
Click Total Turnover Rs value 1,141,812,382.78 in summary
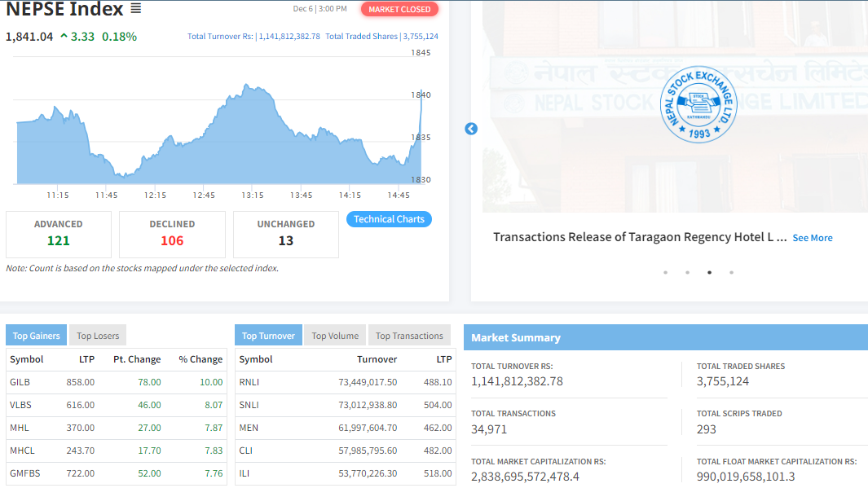point(517,381)
